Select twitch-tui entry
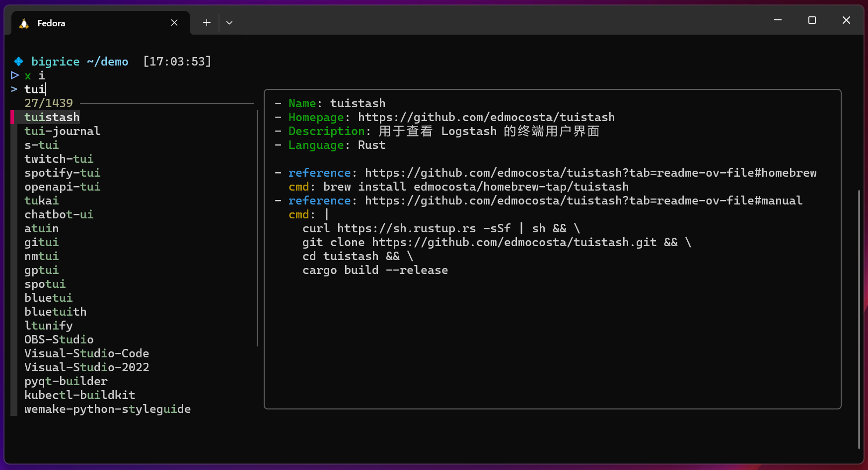868x470 pixels. point(59,159)
